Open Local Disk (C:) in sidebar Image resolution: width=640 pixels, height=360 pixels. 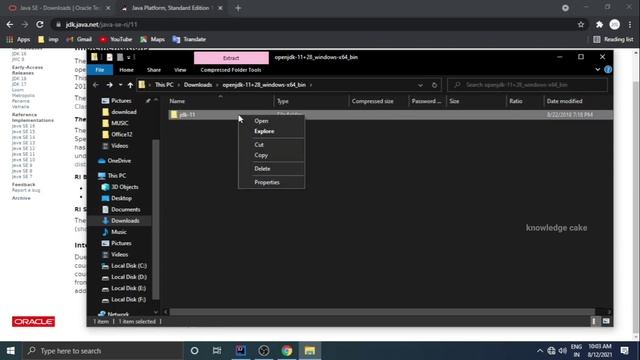[x=129, y=266]
